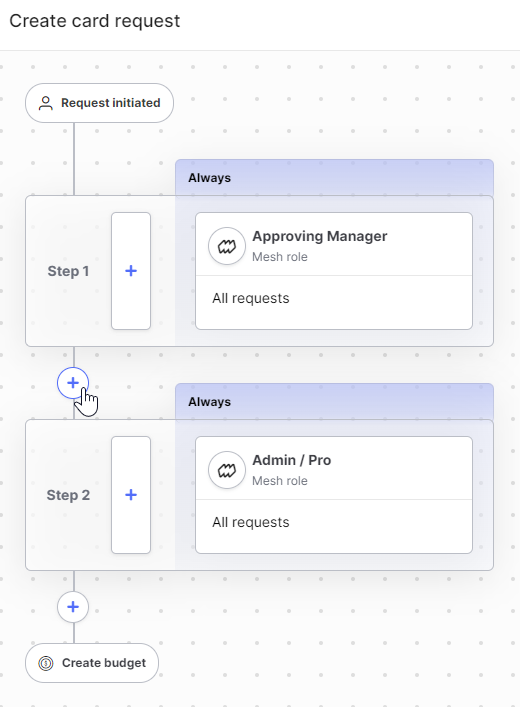Select the Request initiated node
This screenshot has height=707, width=520.
tap(99, 103)
